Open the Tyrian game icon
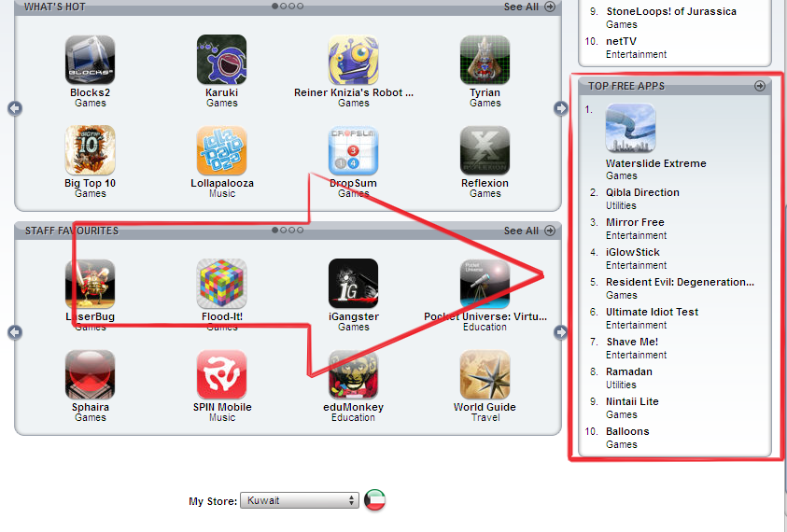Image resolution: width=787 pixels, height=532 pixels. click(x=485, y=60)
